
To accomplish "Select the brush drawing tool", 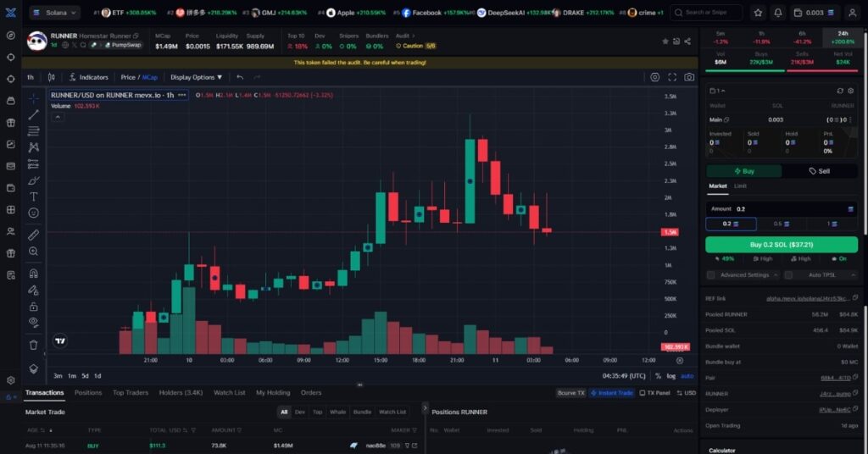I will pyautogui.click(x=33, y=180).
